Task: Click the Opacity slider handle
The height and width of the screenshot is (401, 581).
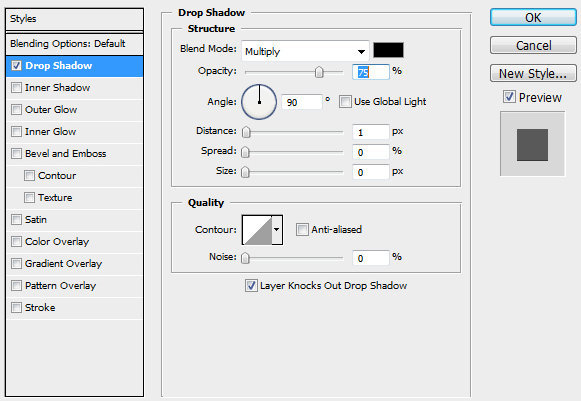Action: [x=319, y=72]
